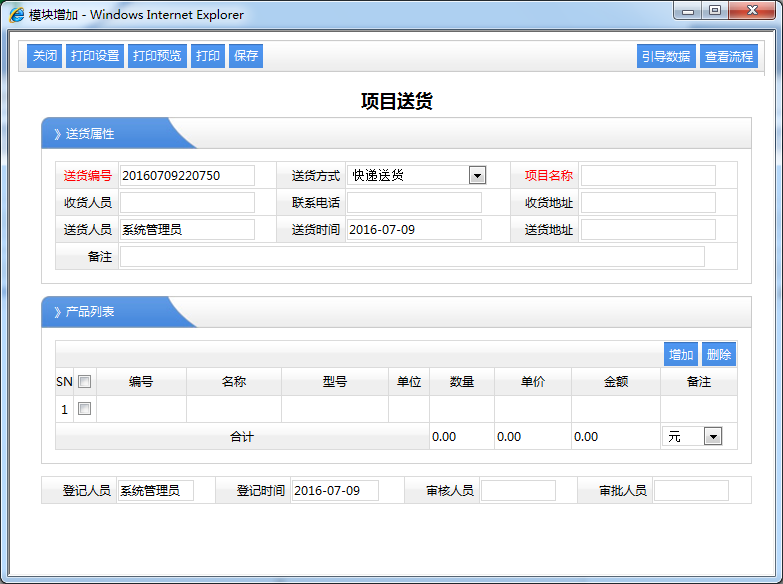This screenshot has width=783, height=584.
Task: Open 打印预览 print preview
Action: click(x=157, y=56)
